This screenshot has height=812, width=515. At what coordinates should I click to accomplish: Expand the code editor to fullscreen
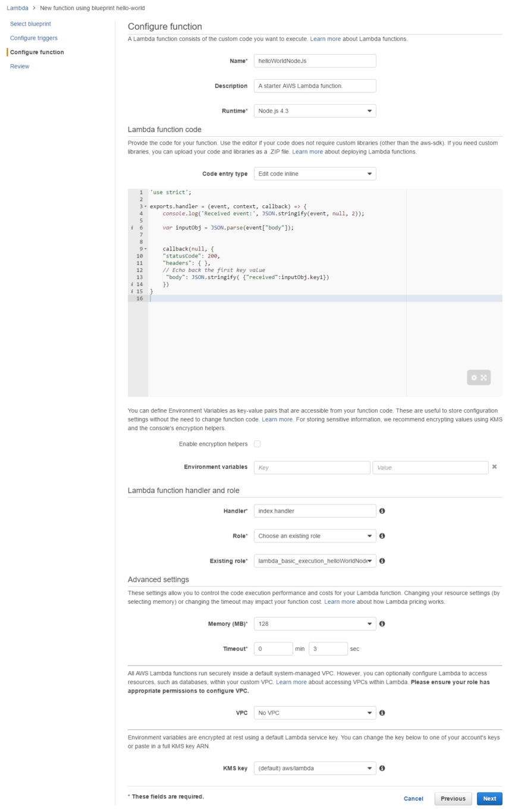484,377
